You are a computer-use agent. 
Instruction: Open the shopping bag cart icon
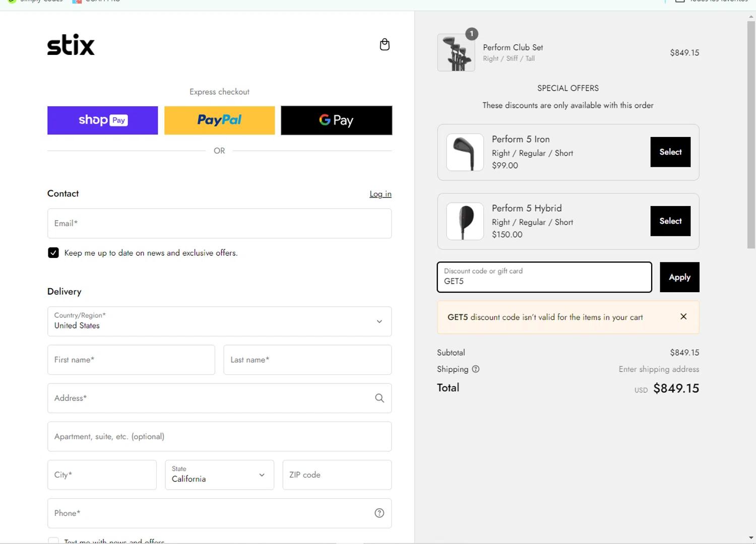(385, 45)
